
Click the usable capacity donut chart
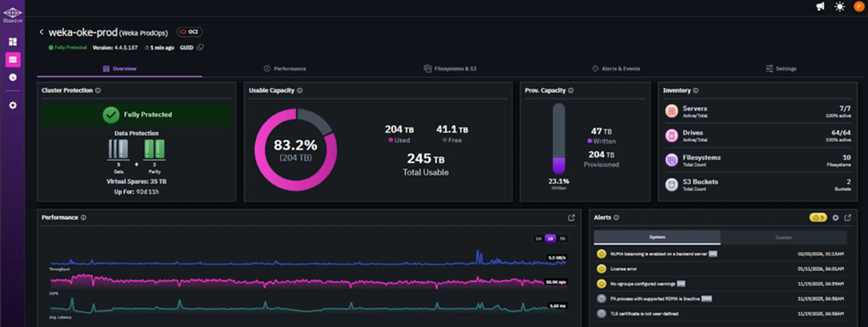tap(296, 150)
